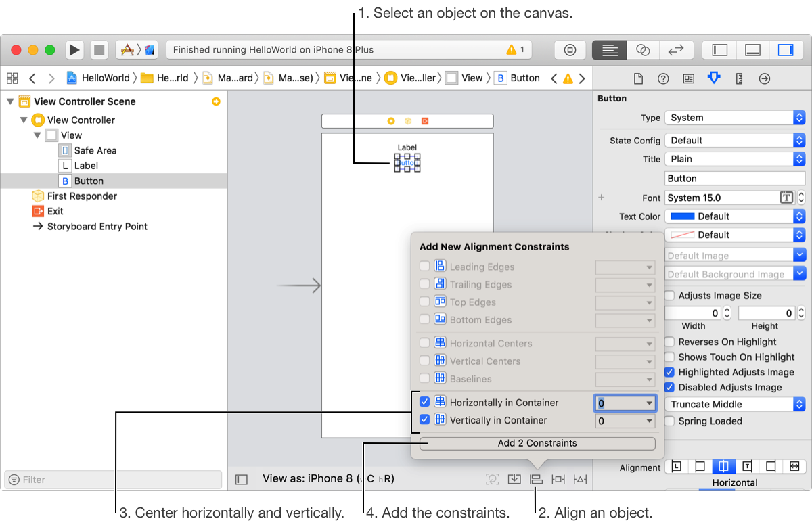This screenshot has height=525, width=812.
Task: Select Label in document outline
Action: tap(78, 166)
